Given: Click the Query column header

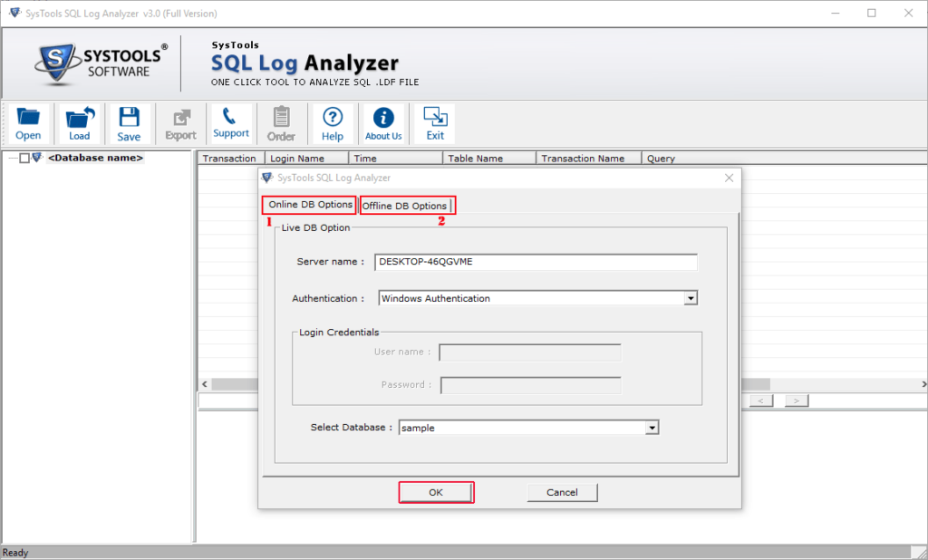Looking at the screenshot, I should coord(785,158).
